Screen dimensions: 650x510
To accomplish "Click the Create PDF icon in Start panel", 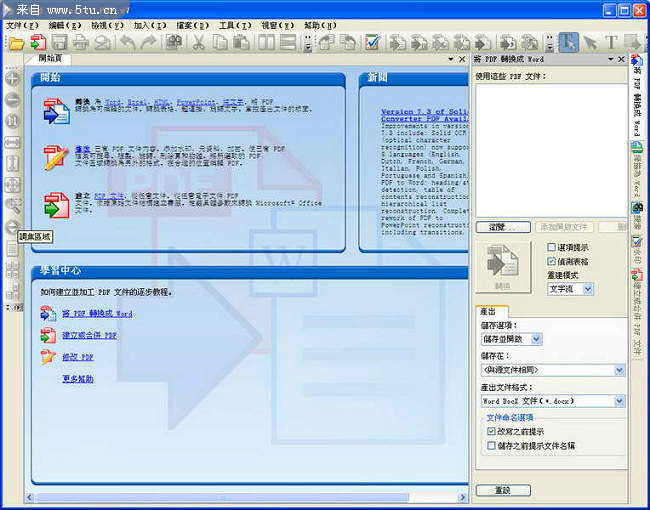I will [x=56, y=205].
